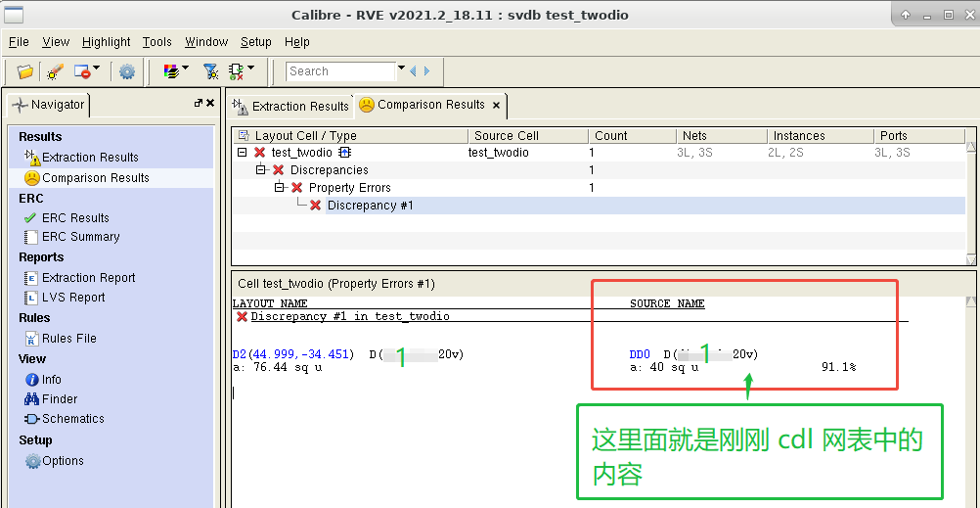980x508 pixels.
Task: Collapse the Property Errors tree node
Action: 280,188
